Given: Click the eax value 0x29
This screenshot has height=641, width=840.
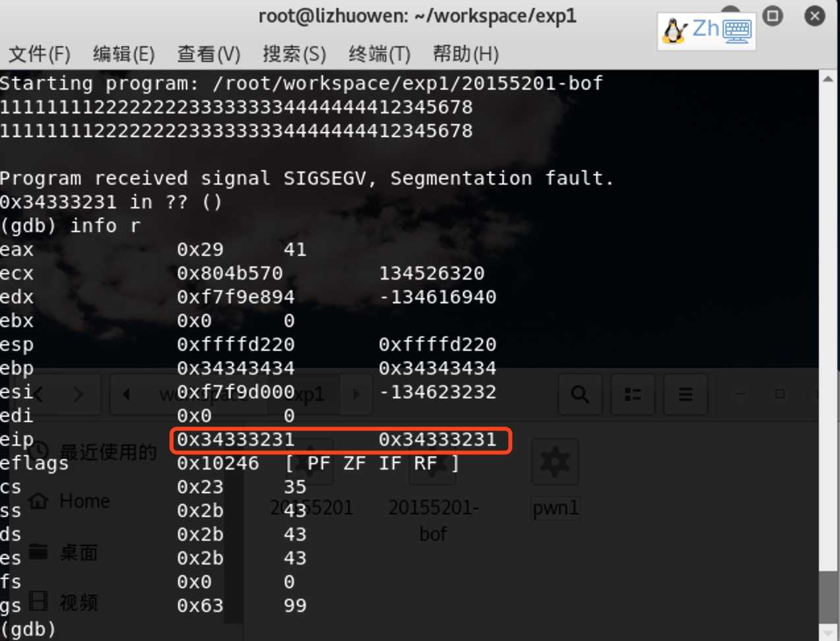Looking at the screenshot, I should pos(200,249).
